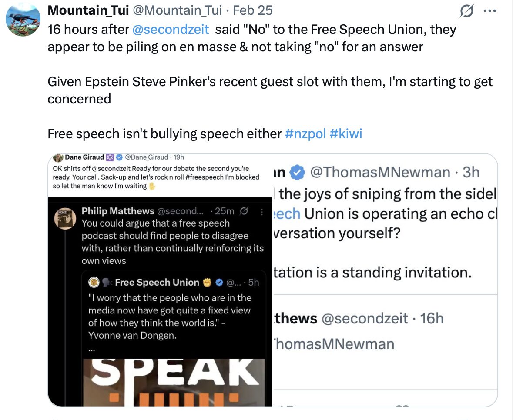The height and width of the screenshot is (420, 523).
Task: Click the Grok slashed-circle icon beside the top-right ellipsis
Action: (x=467, y=10)
